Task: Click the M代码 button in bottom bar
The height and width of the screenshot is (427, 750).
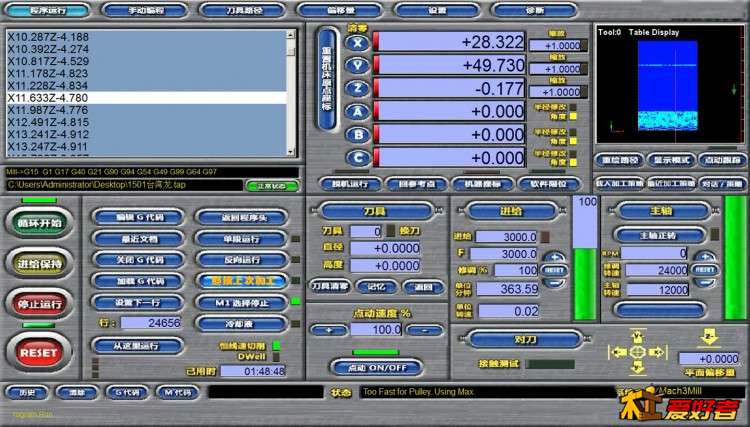Action: [177, 393]
